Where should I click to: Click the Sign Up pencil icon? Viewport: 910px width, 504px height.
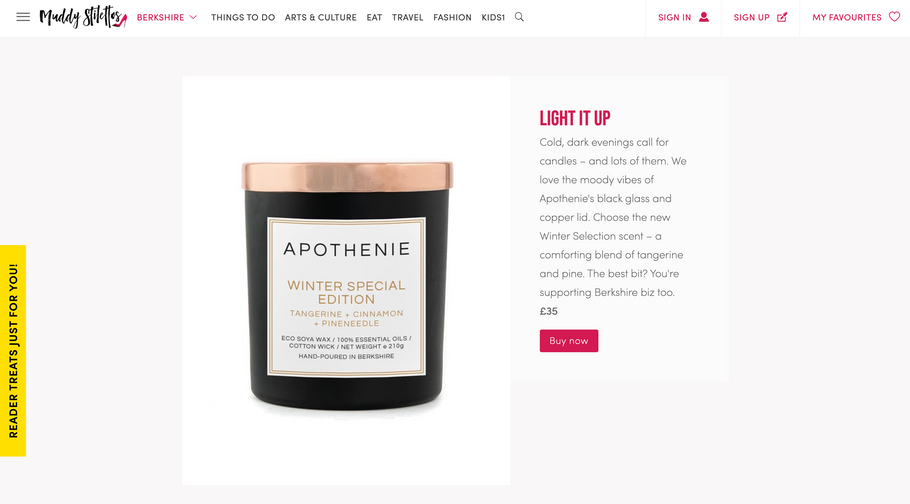click(782, 17)
